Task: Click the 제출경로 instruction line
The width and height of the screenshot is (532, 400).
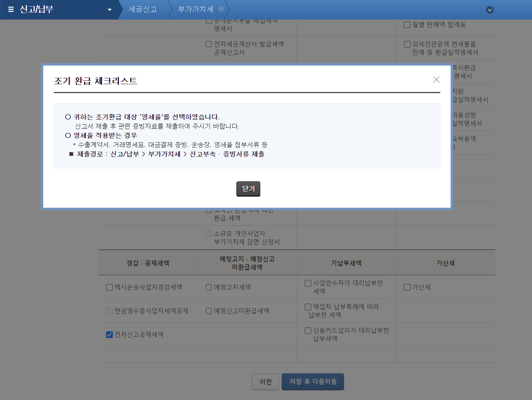Action: click(167, 154)
